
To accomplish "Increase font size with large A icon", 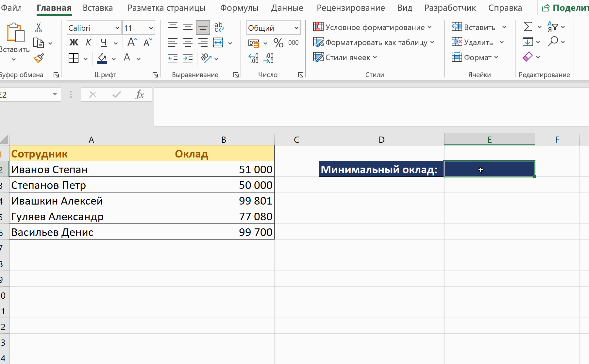I will tap(132, 42).
